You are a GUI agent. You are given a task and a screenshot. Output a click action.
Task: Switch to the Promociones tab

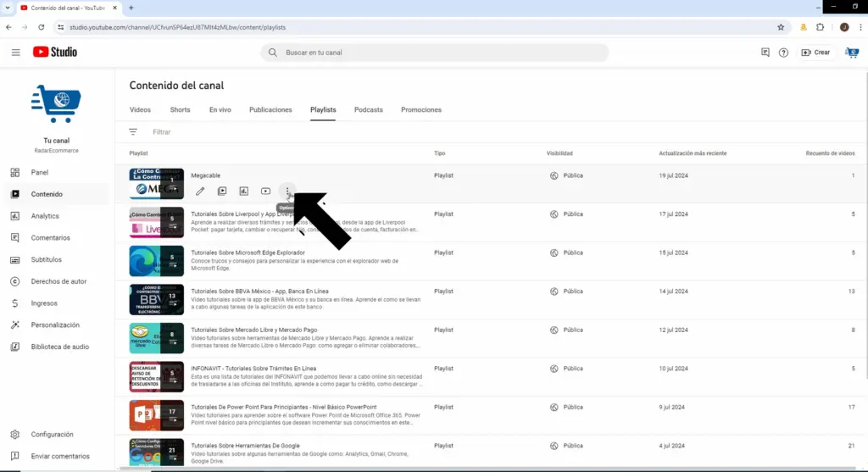tap(421, 109)
